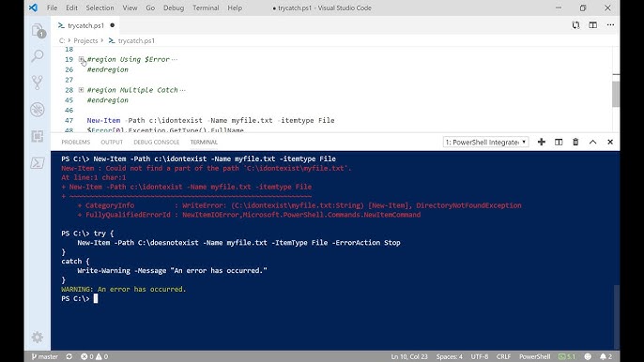The image size is (644, 362).
Task: Switch to the PROBLEMS panel tab
Action: [x=75, y=142]
